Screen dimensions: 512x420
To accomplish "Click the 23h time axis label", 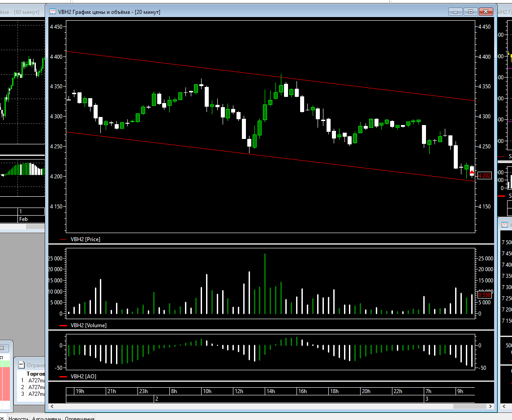I will click(x=143, y=391).
